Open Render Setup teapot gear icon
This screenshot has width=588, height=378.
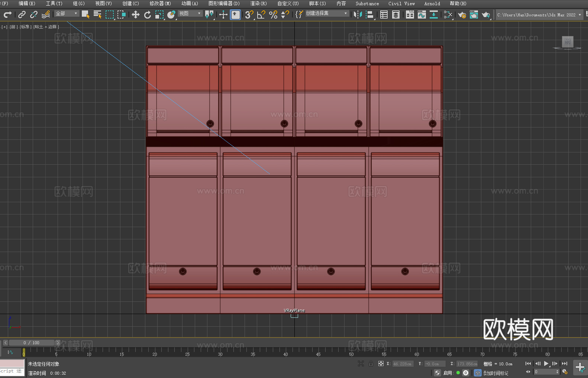[462, 14]
